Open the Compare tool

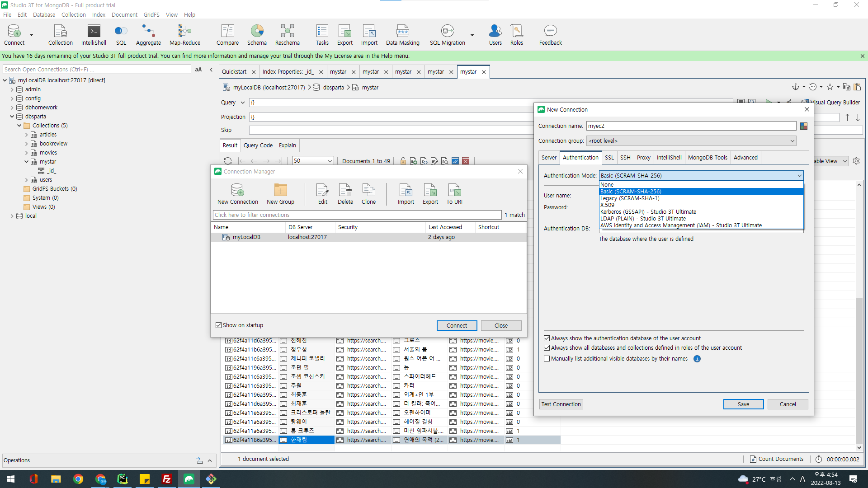227,35
